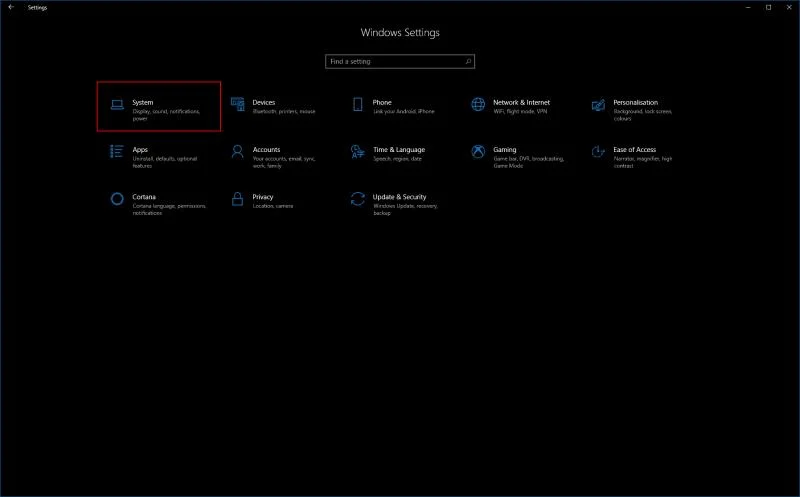
Task: Click the Apps list icon
Action: pos(117,152)
